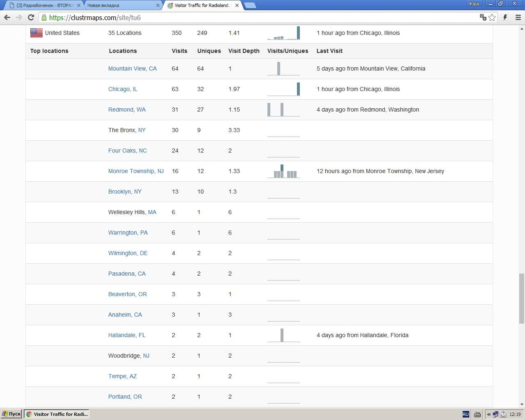Screen dimensions: 525x420
Task: Close the РадиоБоченок tab
Action: coord(79,5)
